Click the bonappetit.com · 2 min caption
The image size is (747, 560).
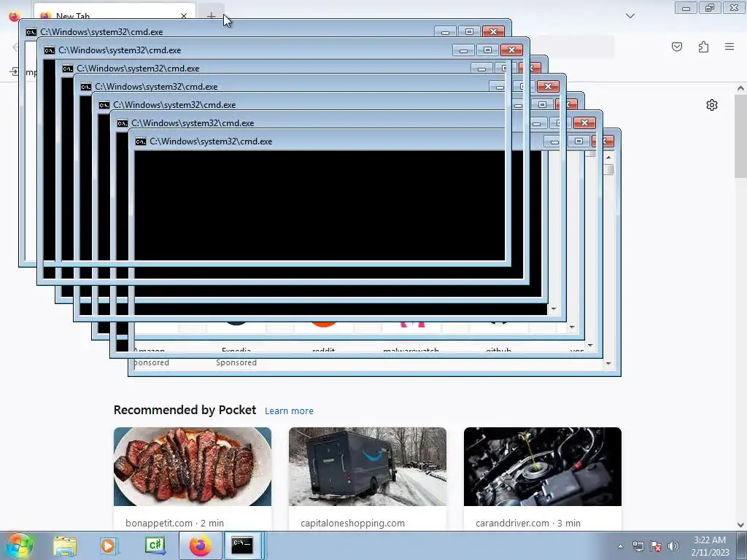[175, 523]
